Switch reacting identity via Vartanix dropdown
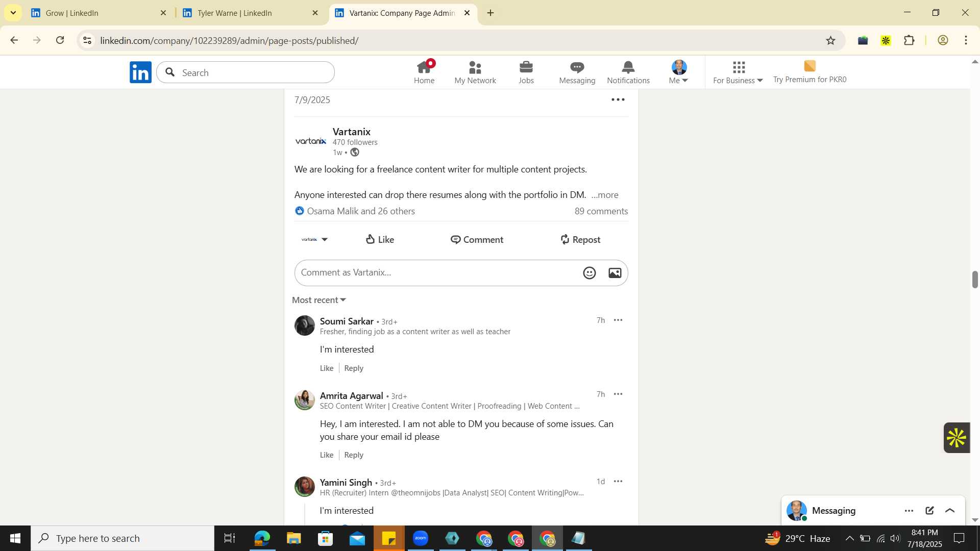The width and height of the screenshot is (980, 551). (314, 239)
